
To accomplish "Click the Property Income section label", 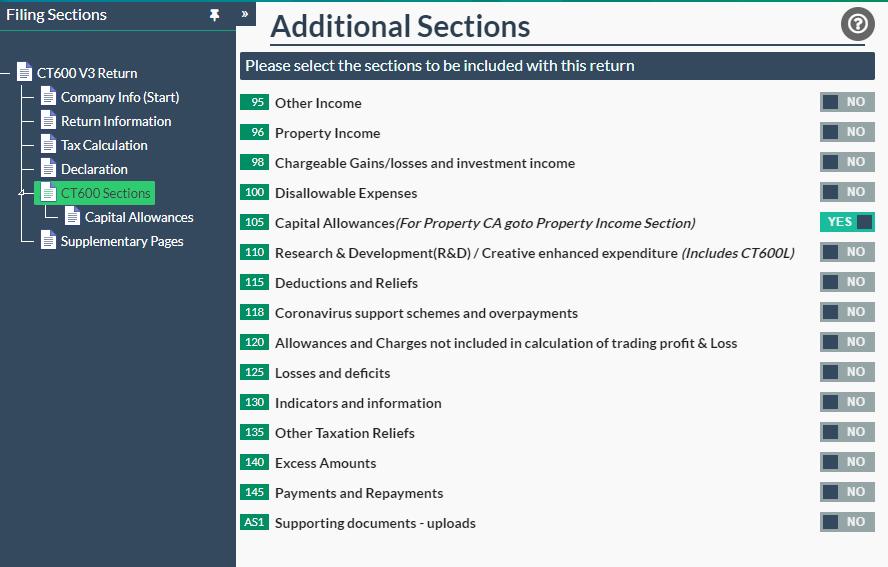I will click(x=327, y=133).
